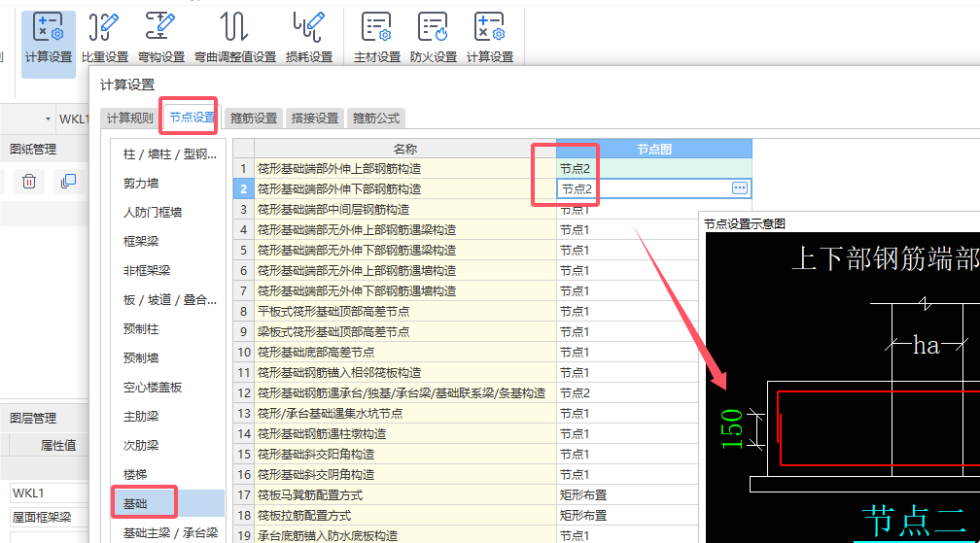Select 柱 / 墙柱 / 型钢 category
This screenshot has height=543, width=980.
point(169,154)
